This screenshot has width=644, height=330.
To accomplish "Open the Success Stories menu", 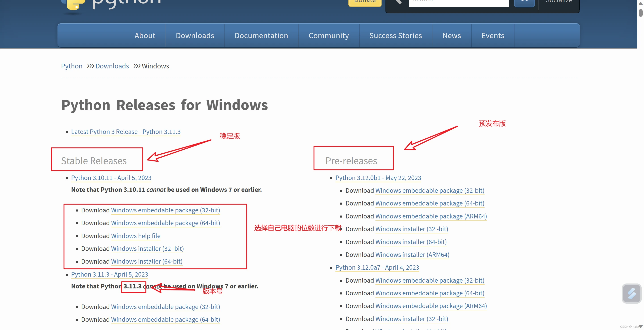I will (x=396, y=36).
